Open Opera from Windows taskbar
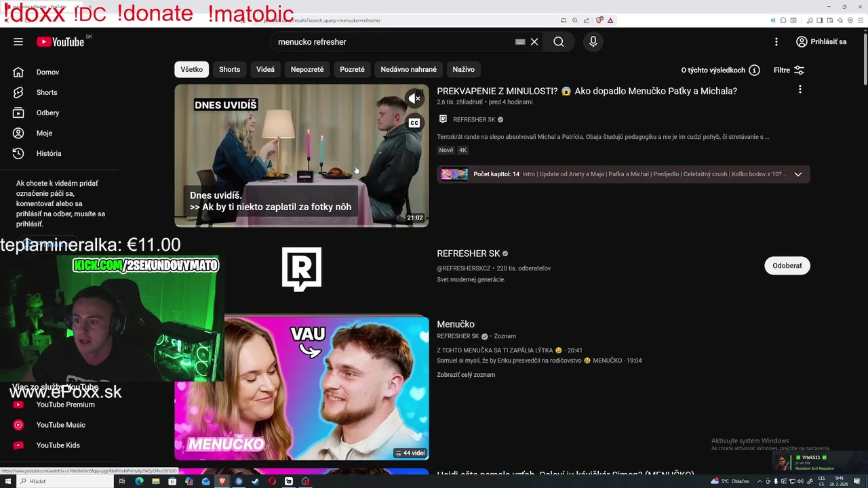Viewport: 868px width, 488px height. pos(272,481)
